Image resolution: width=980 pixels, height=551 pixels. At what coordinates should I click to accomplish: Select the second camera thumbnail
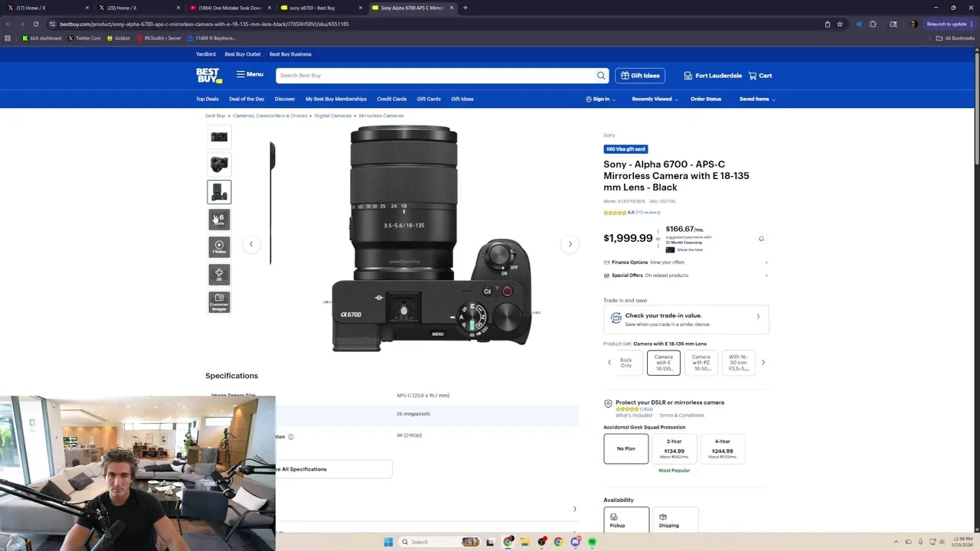[x=219, y=165]
